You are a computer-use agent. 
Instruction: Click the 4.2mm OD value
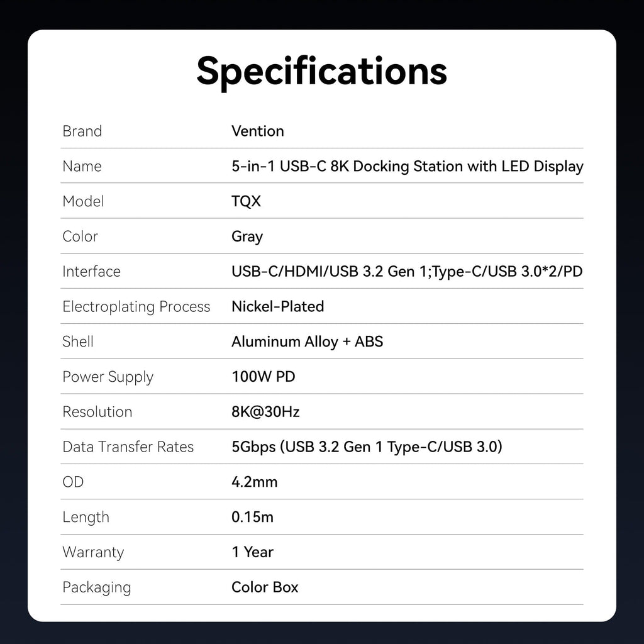coord(255,482)
